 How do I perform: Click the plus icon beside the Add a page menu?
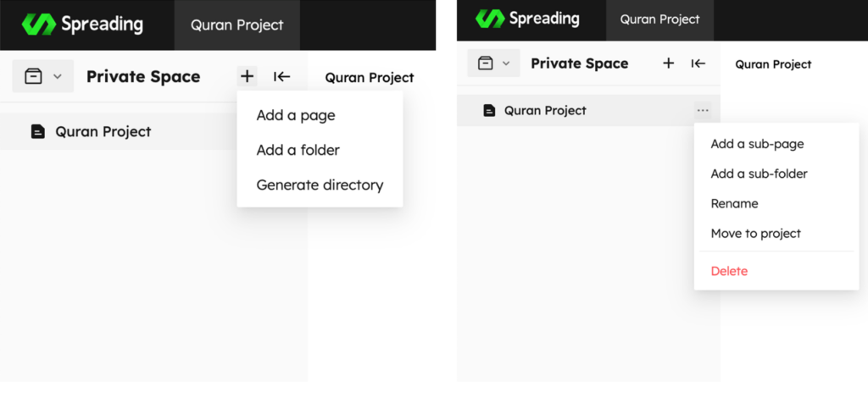click(247, 76)
